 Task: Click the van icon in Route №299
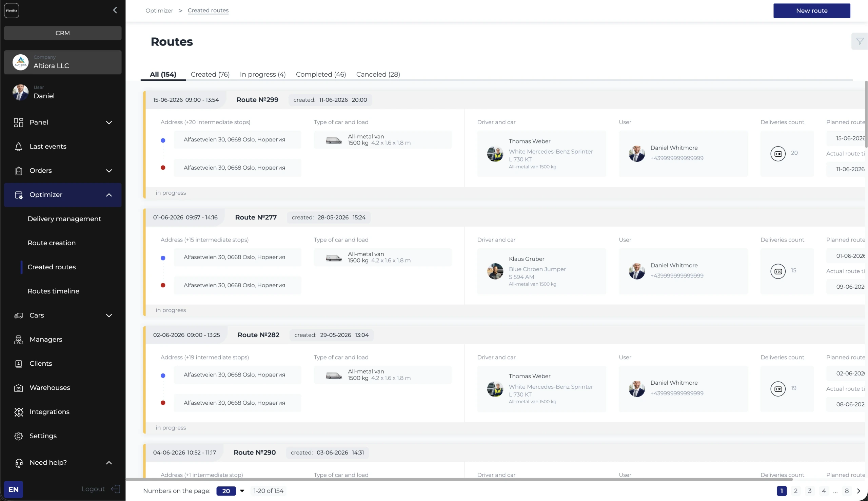(334, 140)
